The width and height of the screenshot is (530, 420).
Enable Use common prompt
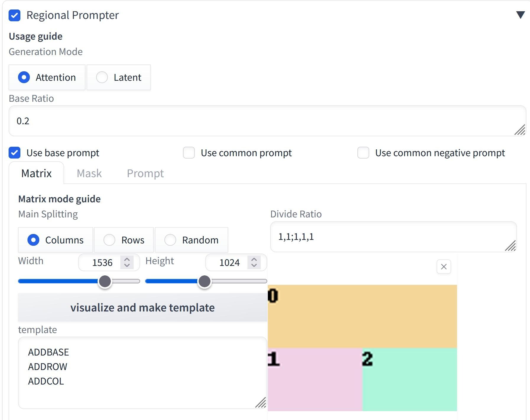[189, 153]
